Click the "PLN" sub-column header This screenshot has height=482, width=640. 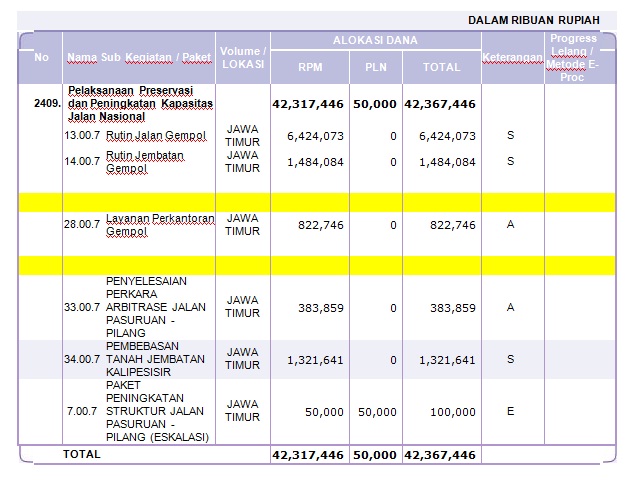click(375, 67)
